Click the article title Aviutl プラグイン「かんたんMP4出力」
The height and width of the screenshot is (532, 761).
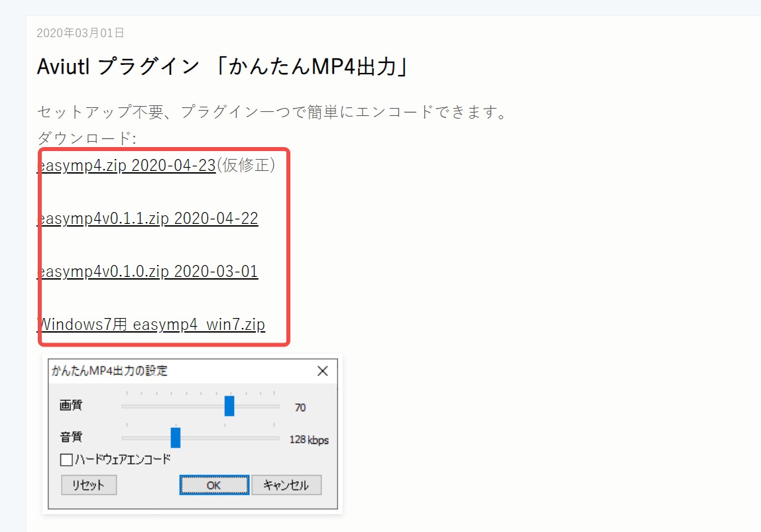pos(222,66)
